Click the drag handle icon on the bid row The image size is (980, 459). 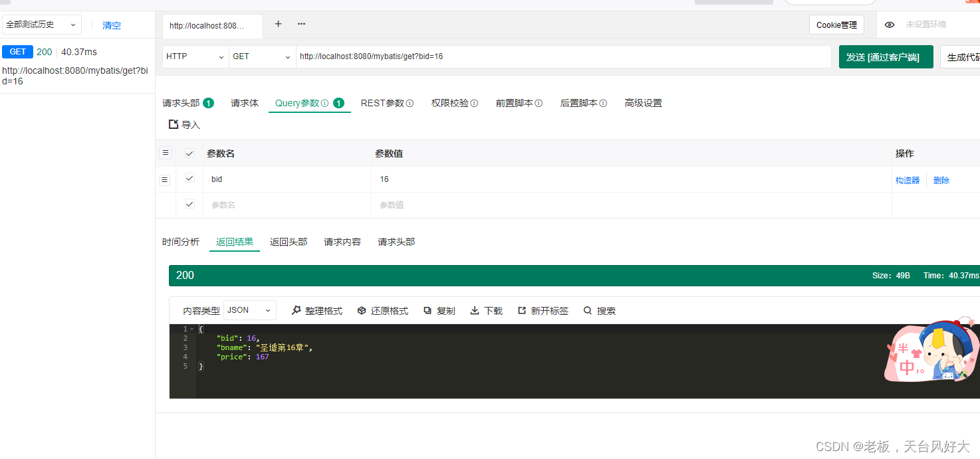pos(165,179)
